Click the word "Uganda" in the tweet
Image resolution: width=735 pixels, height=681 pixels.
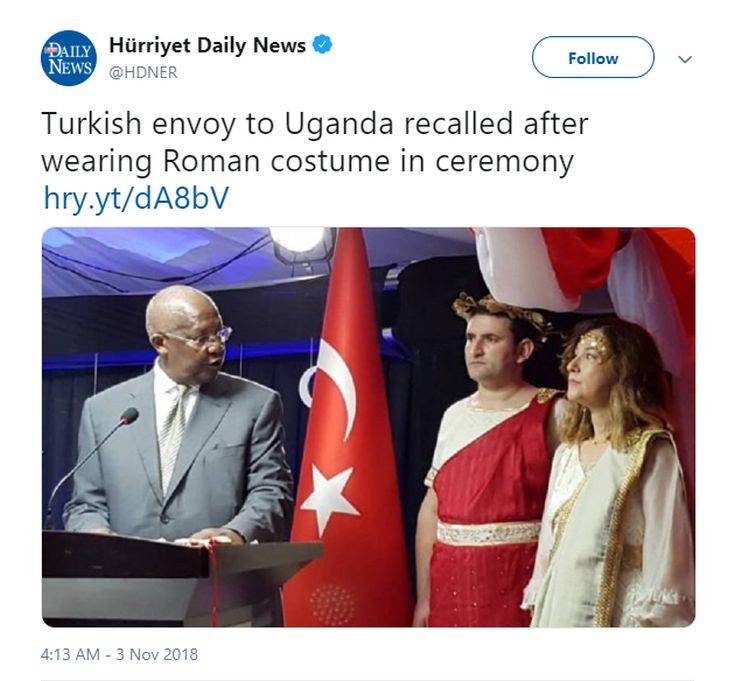coord(338,123)
